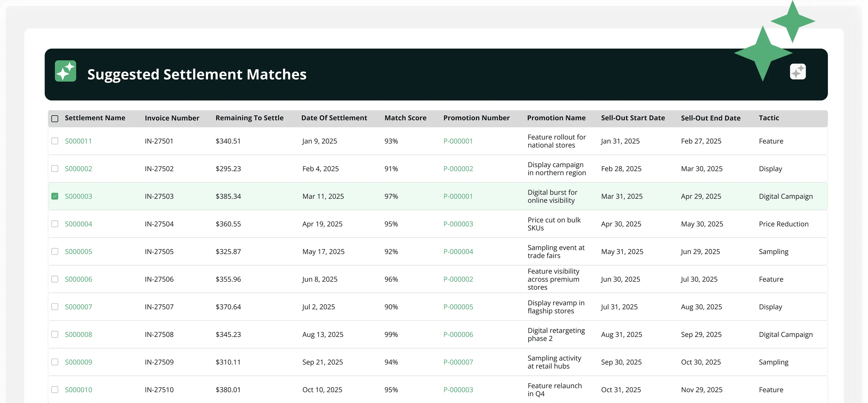The height and width of the screenshot is (403, 868).
Task: Open promotion P-000004 link
Action: [458, 252]
